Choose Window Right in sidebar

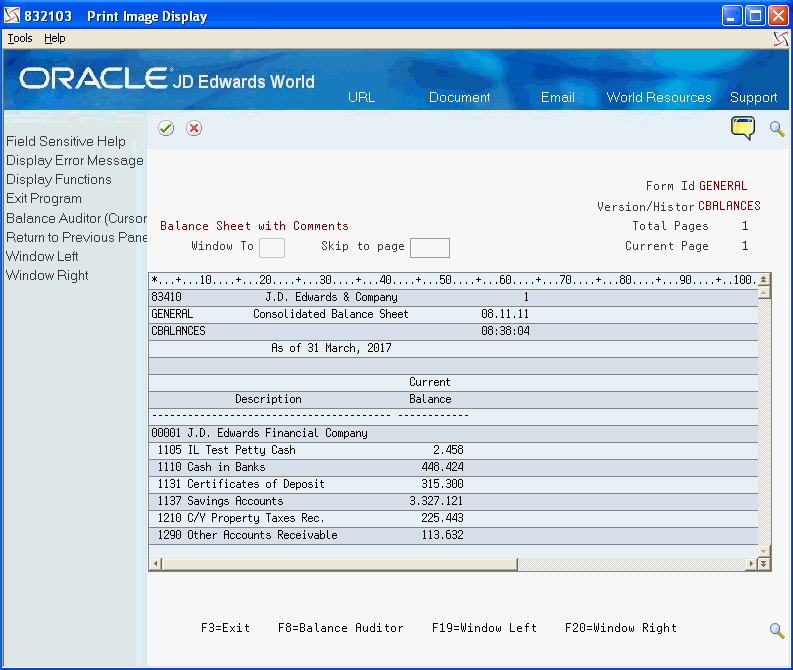point(47,276)
